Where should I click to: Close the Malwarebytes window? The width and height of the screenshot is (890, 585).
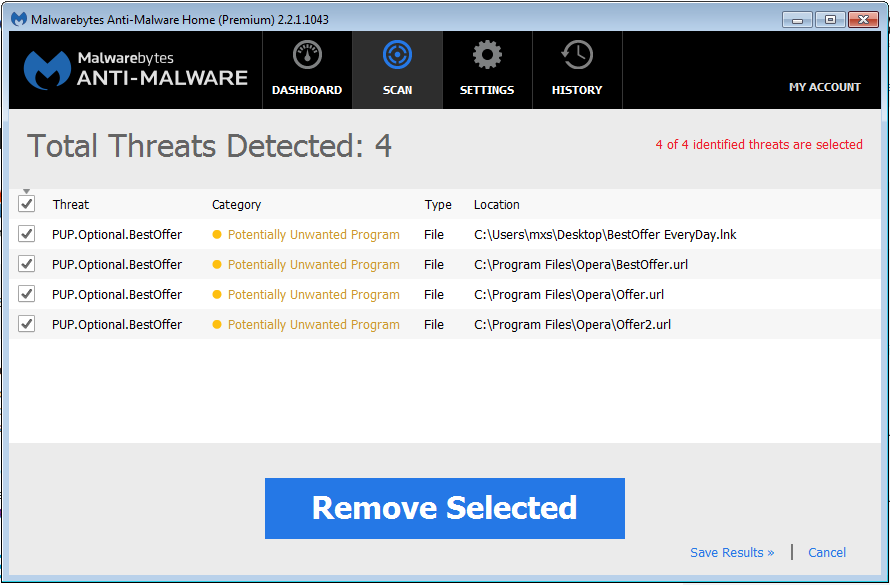pyautogui.click(x=863, y=20)
